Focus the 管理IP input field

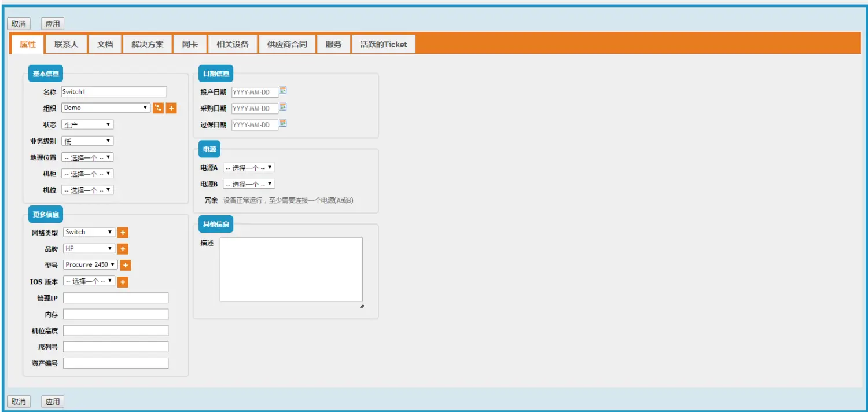point(116,297)
